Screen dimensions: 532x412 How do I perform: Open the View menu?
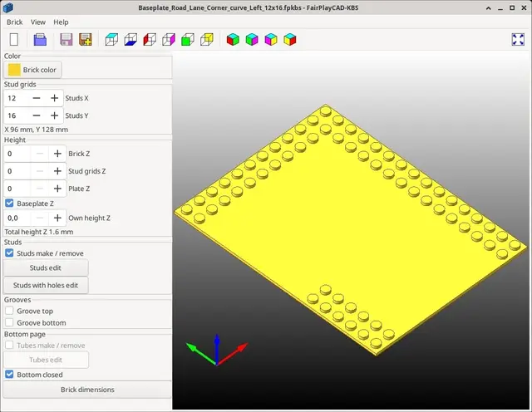pyautogui.click(x=38, y=22)
